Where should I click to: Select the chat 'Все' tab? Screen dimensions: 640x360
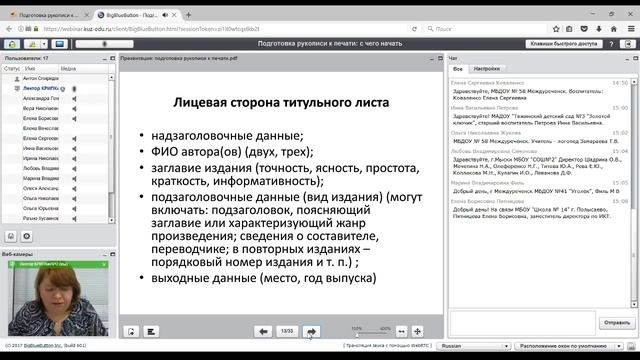click(x=458, y=69)
